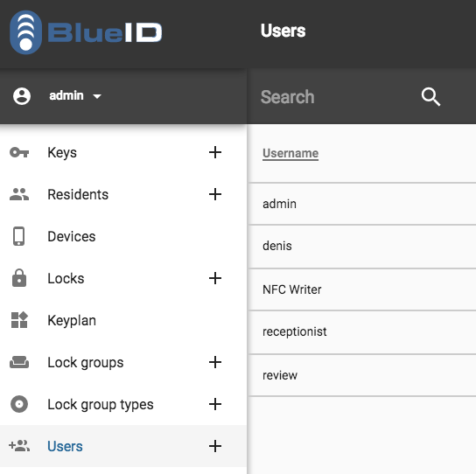Click the magnifying glass search icon

point(430,97)
